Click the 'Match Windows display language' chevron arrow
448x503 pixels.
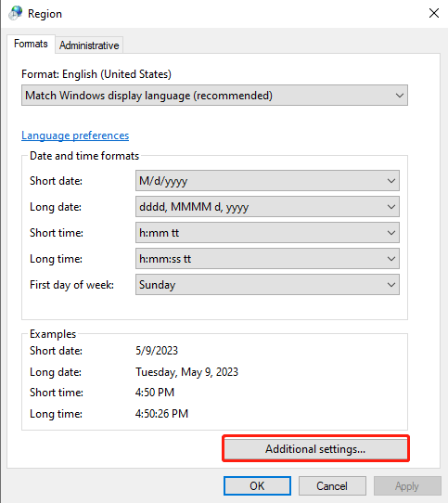399,96
